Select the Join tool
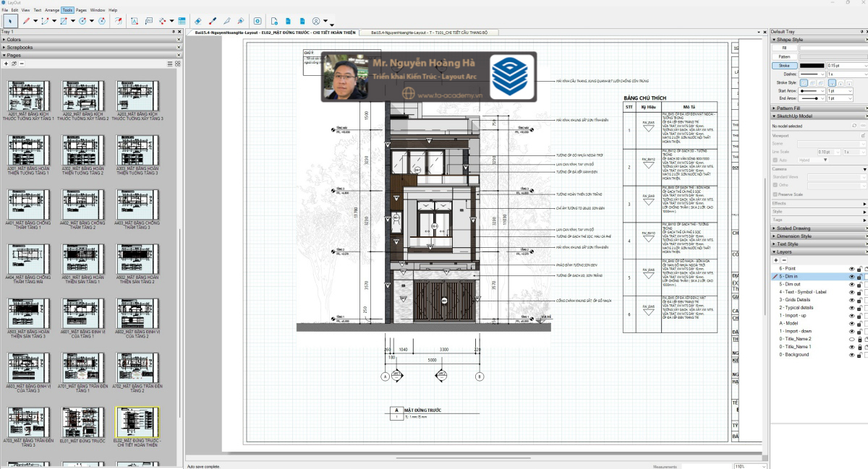 240,21
